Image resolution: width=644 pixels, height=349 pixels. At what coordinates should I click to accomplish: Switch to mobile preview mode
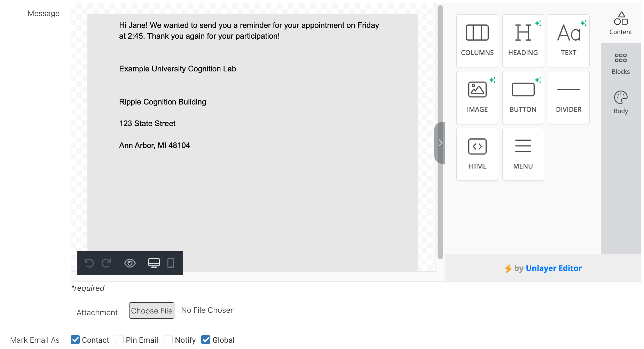(x=171, y=263)
